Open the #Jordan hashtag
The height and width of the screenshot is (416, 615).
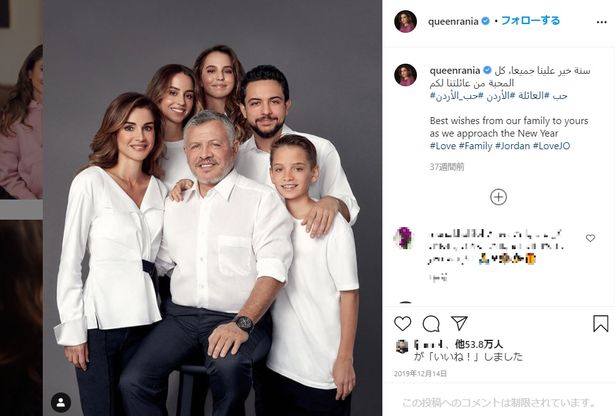(512, 146)
